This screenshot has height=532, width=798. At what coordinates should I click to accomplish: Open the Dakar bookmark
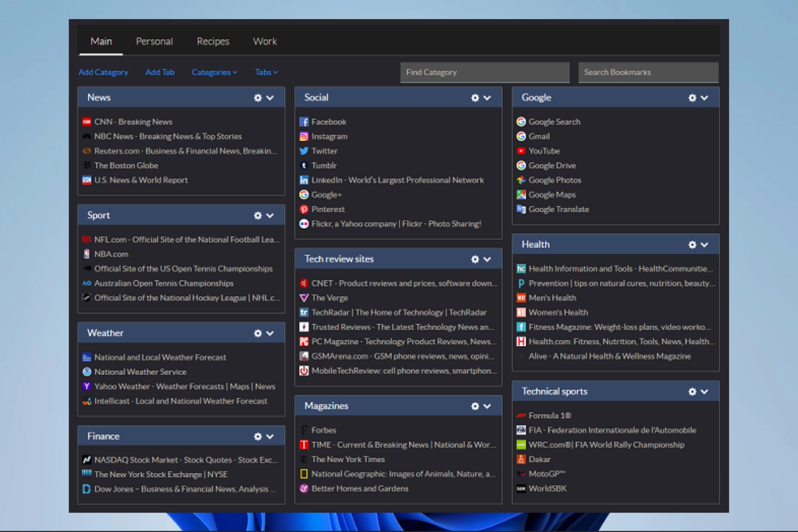tap(539, 459)
